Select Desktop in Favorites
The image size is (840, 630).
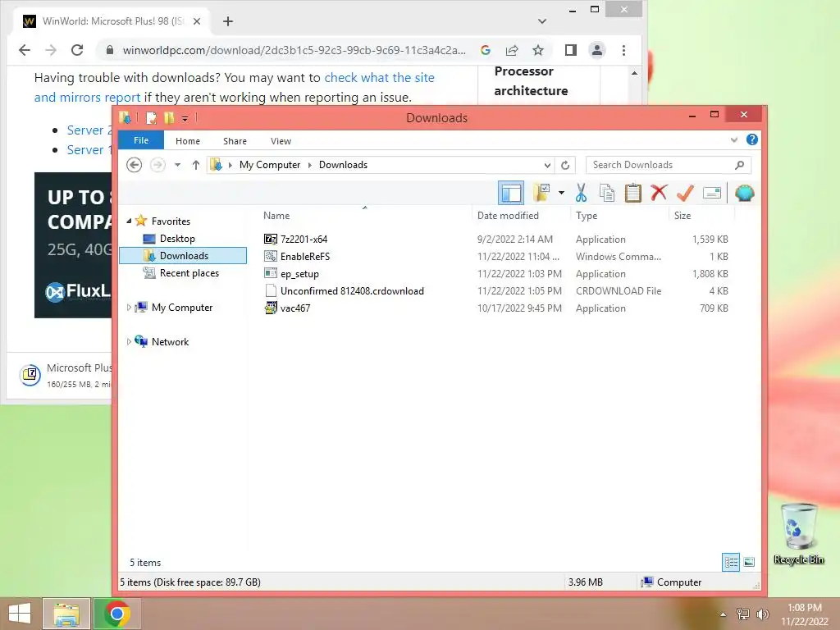click(x=177, y=239)
